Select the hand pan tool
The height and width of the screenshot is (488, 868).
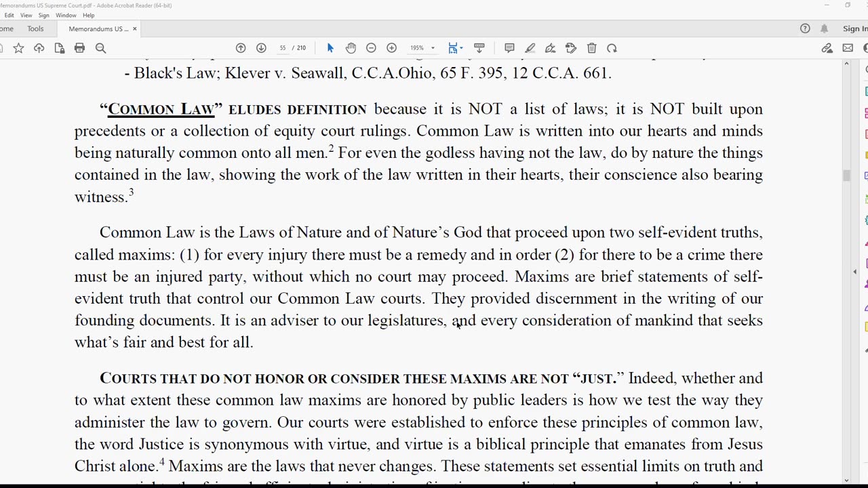351,48
